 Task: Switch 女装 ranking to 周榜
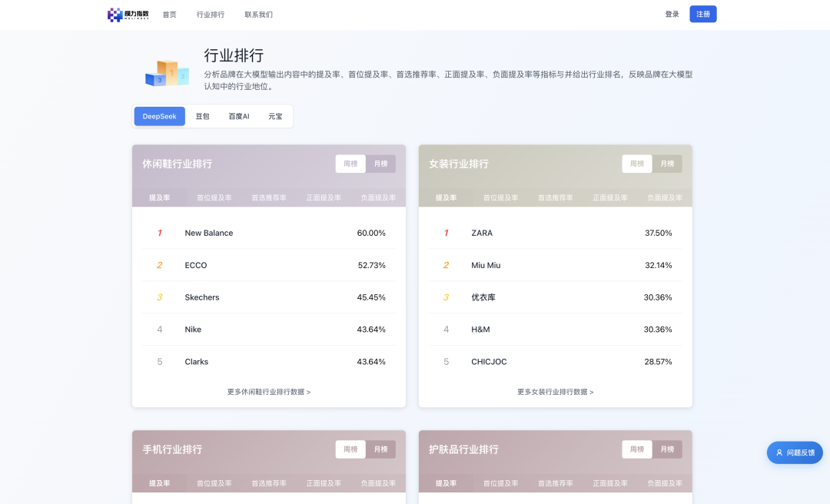637,164
